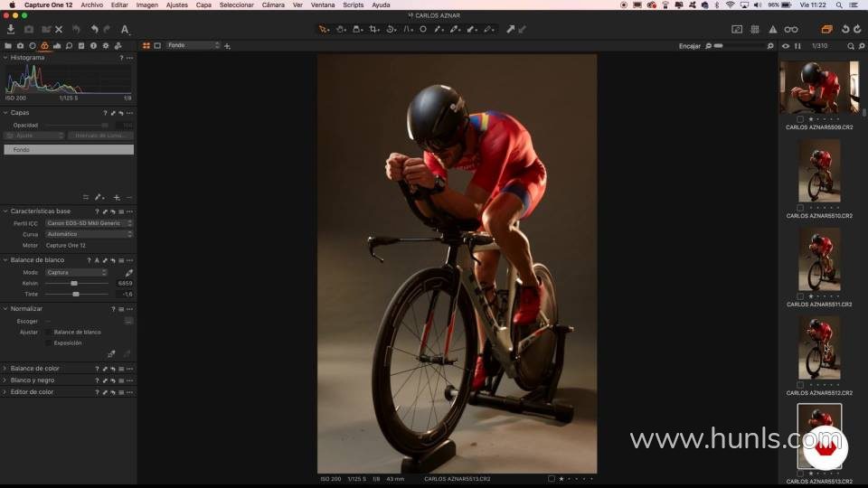The height and width of the screenshot is (488, 868).
Task: Click the rotate left icon top right
Action: coord(845,29)
